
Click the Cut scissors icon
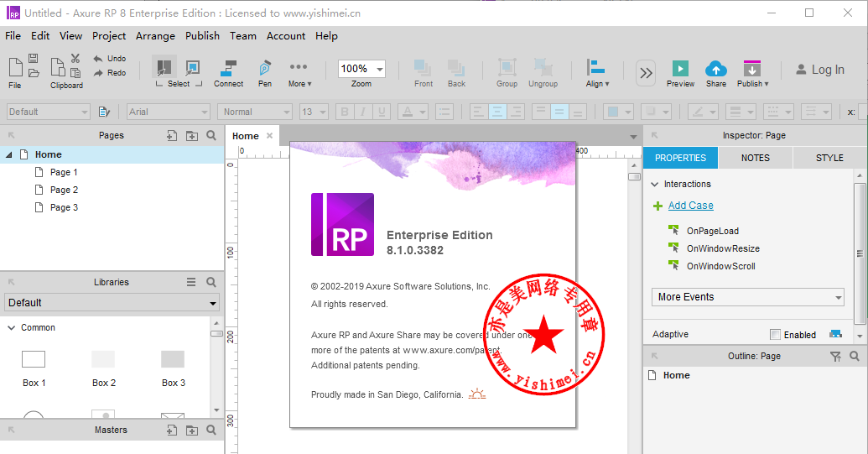[75, 58]
